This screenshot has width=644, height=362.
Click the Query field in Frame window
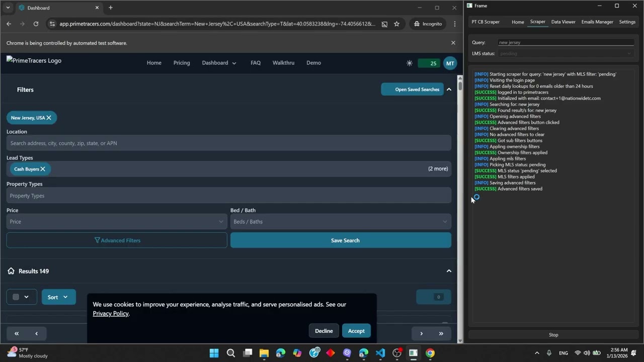pyautogui.click(x=566, y=42)
